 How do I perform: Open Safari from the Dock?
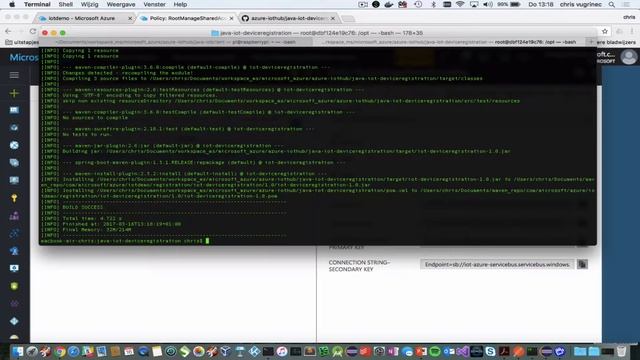tap(73, 352)
